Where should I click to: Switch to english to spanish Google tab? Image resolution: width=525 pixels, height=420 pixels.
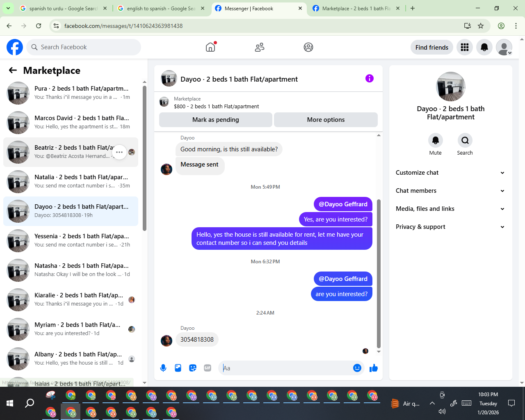point(161,8)
